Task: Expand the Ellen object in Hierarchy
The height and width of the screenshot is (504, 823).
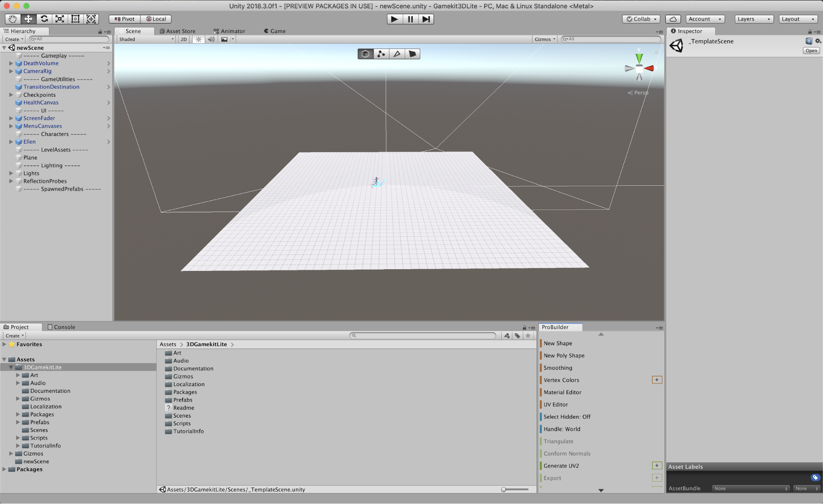Action: coord(11,142)
